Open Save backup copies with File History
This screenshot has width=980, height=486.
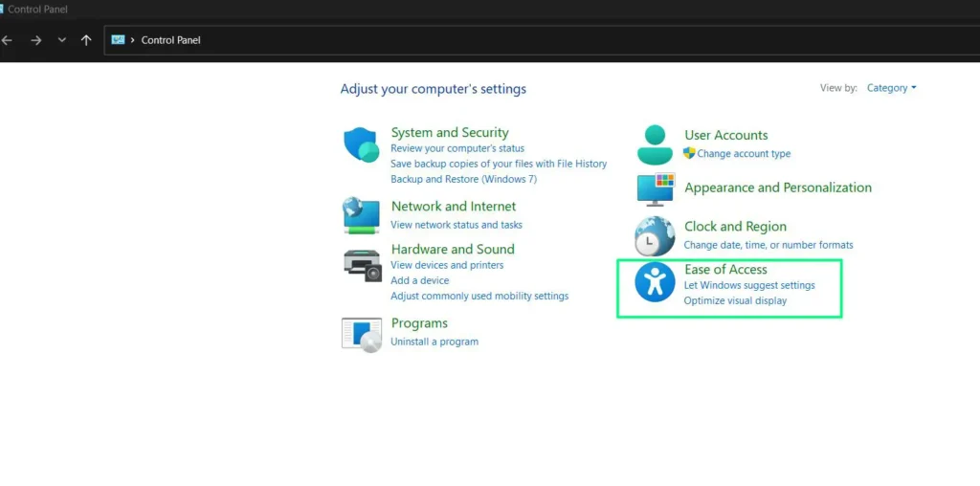[498, 164]
